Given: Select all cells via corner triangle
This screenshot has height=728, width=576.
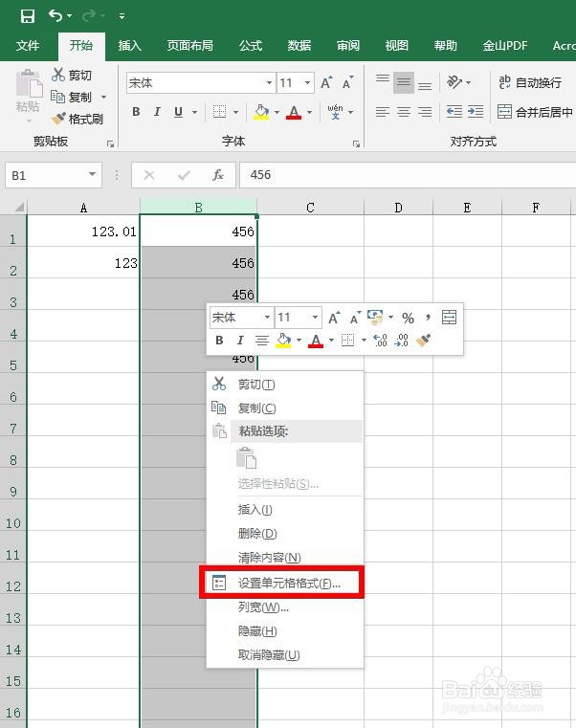Looking at the screenshot, I should click(18, 207).
